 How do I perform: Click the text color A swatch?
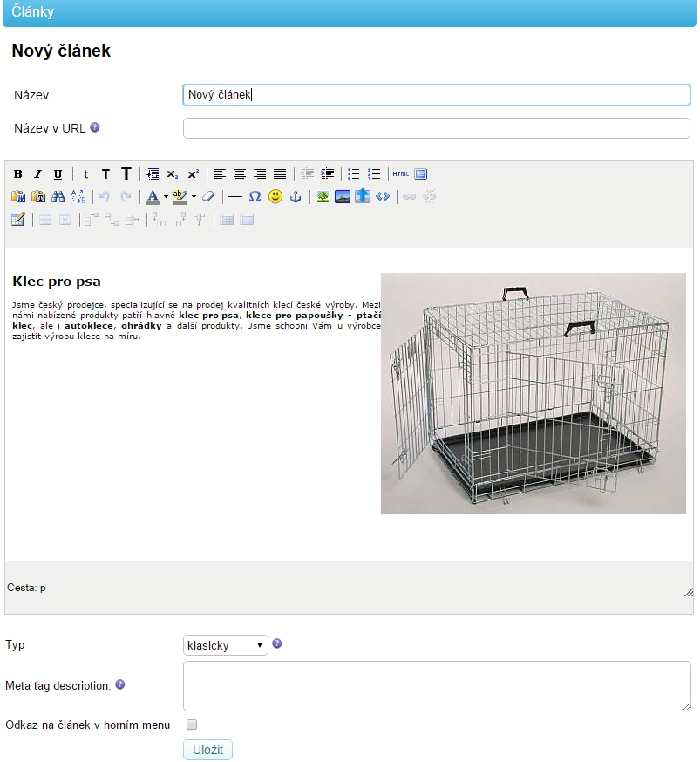point(153,197)
